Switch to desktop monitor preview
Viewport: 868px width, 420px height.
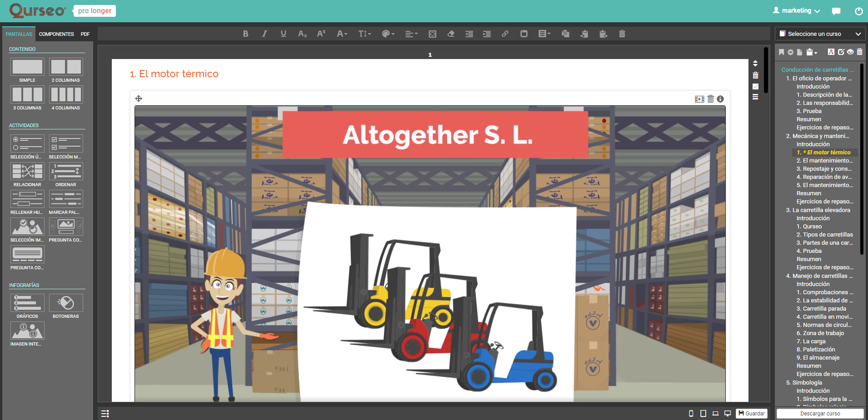pos(728,414)
